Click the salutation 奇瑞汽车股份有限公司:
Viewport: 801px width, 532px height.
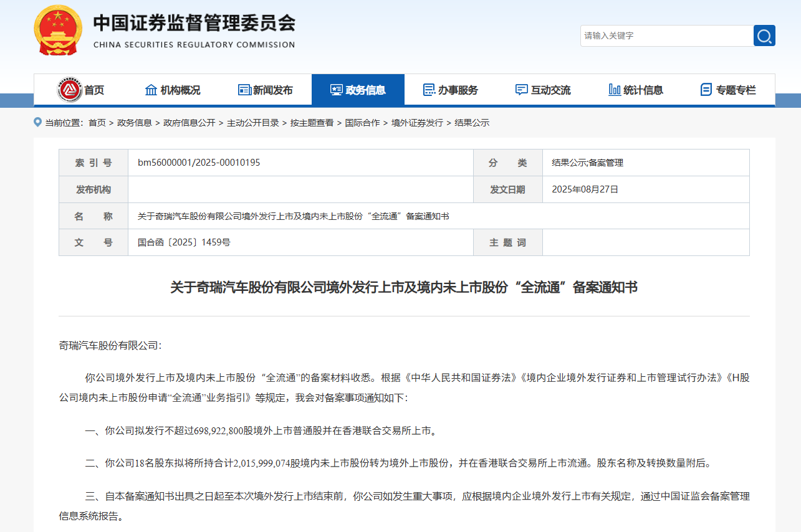(110, 344)
